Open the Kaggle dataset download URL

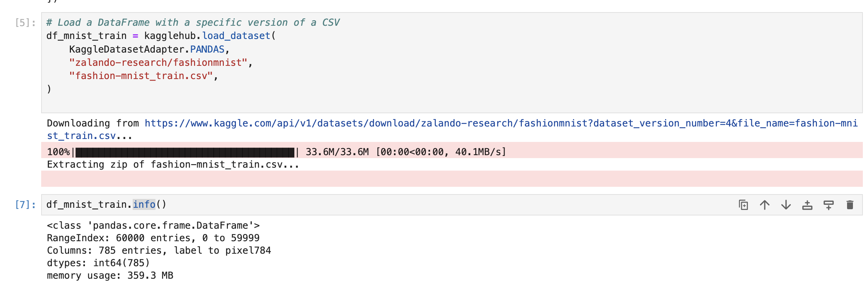click(441, 123)
